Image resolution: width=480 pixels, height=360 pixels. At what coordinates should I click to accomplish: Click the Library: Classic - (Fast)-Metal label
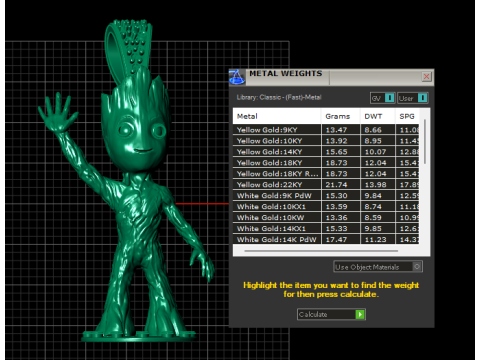[x=279, y=97]
